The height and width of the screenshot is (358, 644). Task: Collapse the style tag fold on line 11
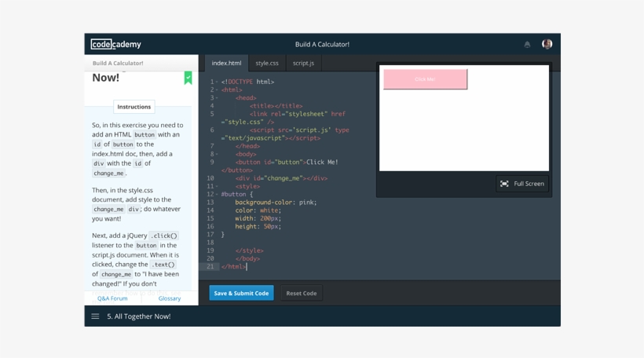point(218,186)
